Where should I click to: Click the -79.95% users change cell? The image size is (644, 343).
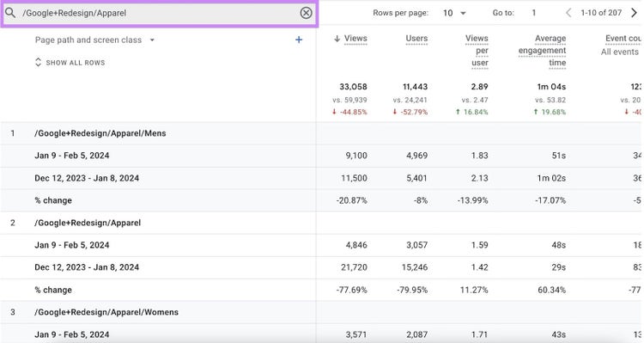point(412,290)
